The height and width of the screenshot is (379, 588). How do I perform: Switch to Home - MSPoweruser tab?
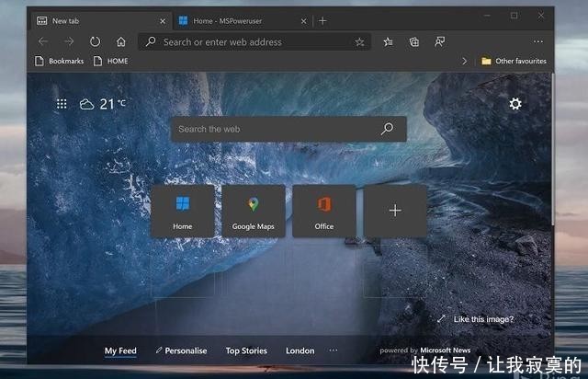[x=240, y=21]
